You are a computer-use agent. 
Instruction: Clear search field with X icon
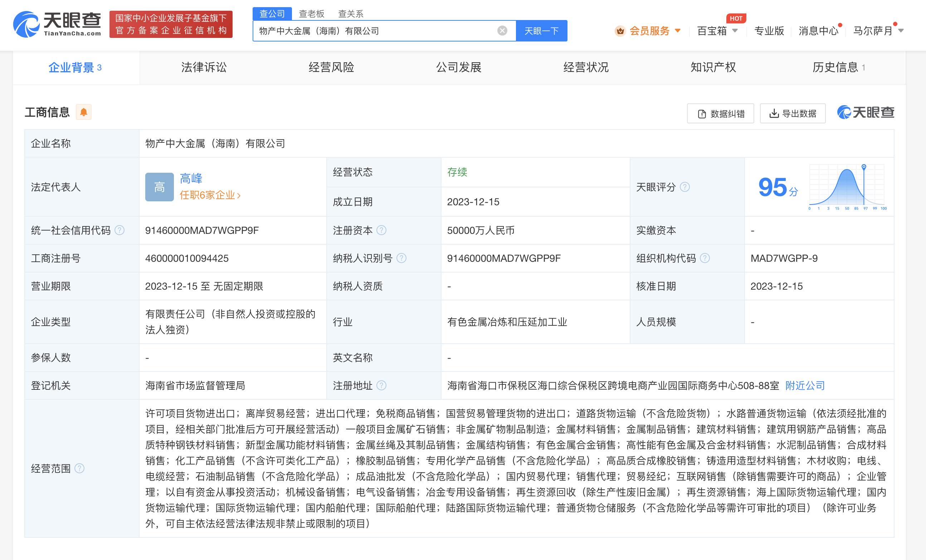click(502, 31)
